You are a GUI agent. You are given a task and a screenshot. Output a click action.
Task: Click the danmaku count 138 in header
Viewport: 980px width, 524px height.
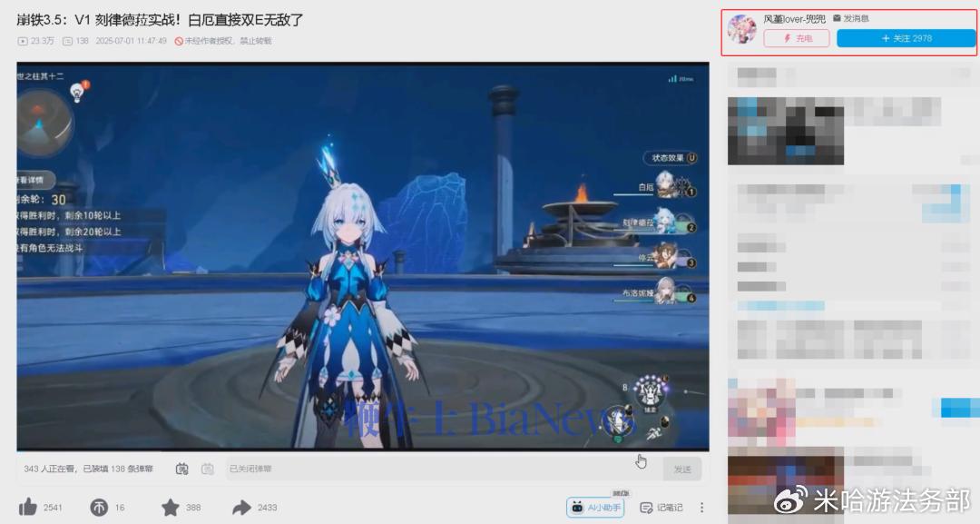click(x=75, y=41)
